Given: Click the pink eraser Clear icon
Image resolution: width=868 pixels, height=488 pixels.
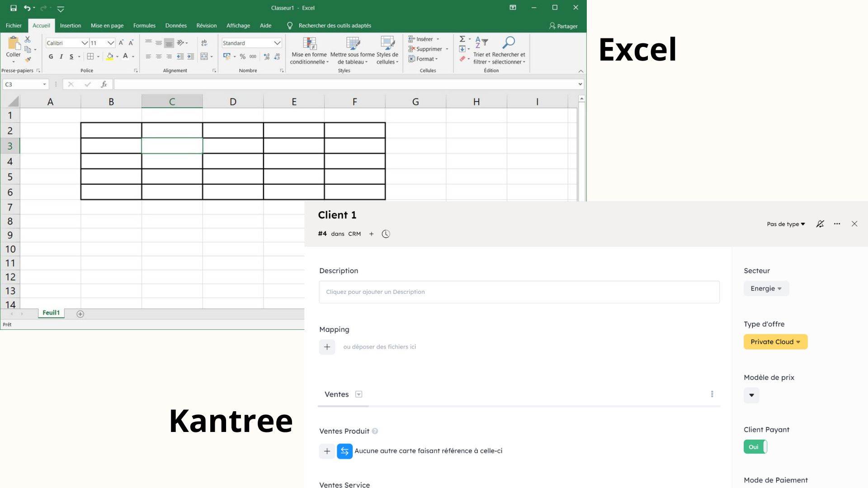Looking at the screenshot, I should (462, 59).
